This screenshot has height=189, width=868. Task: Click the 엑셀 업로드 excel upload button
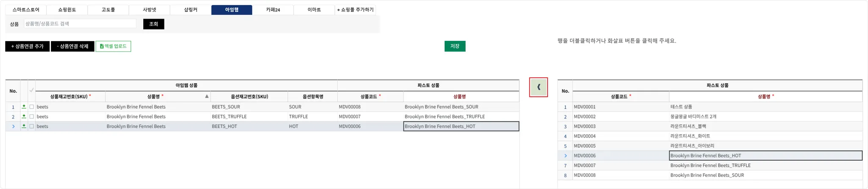113,46
